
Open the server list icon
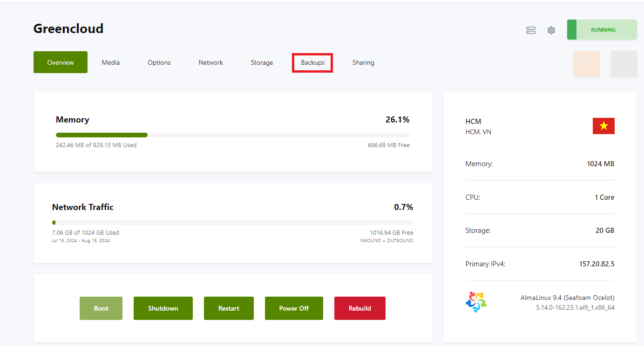[531, 30]
